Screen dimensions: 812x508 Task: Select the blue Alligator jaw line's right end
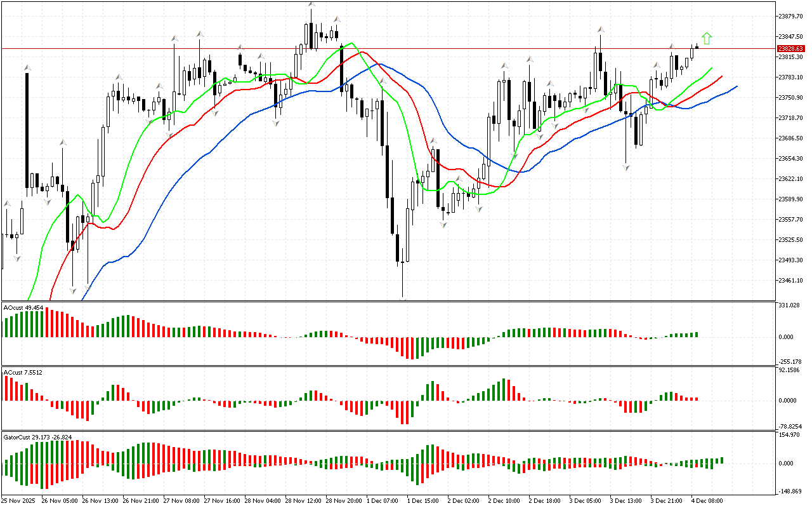pyautogui.click(x=736, y=86)
